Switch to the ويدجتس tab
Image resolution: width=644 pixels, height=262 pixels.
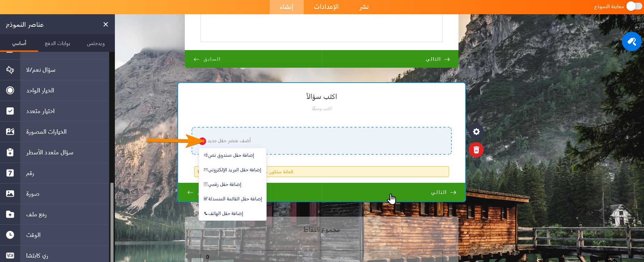click(x=96, y=43)
